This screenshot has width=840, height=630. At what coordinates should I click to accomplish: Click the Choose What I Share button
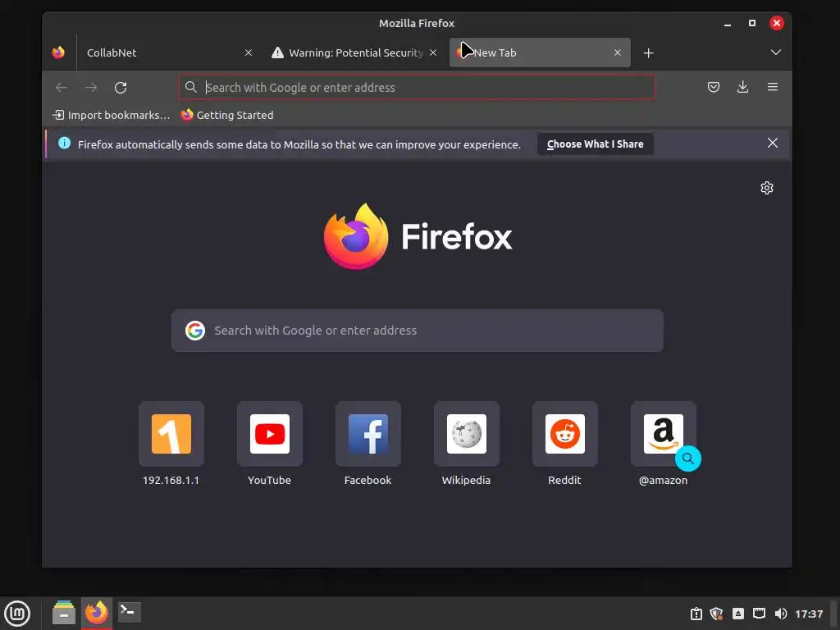click(595, 144)
